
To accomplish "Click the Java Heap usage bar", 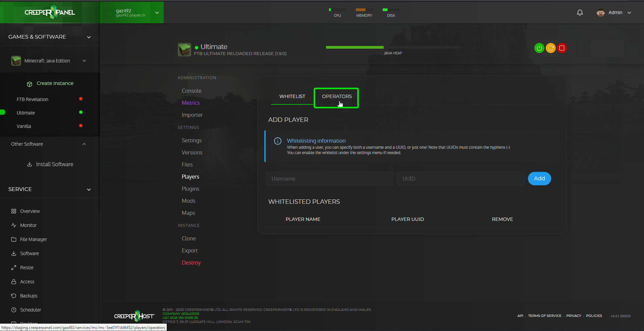I will click(393, 48).
